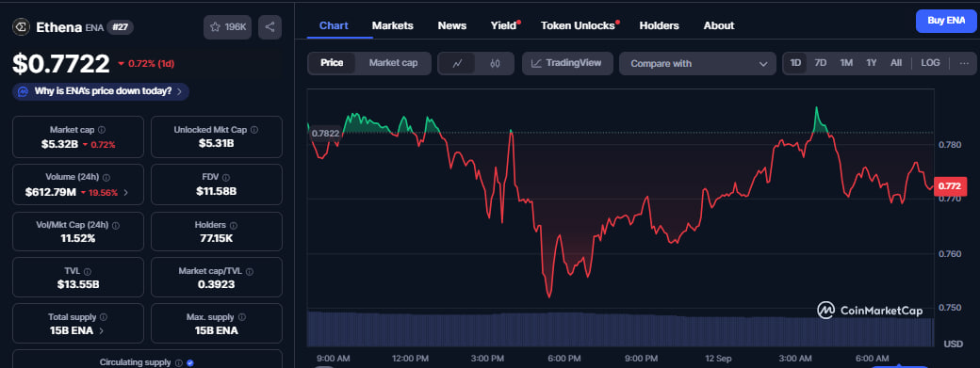
Task: Click Holders value 77.15K
Action: (x=216, y=239)
